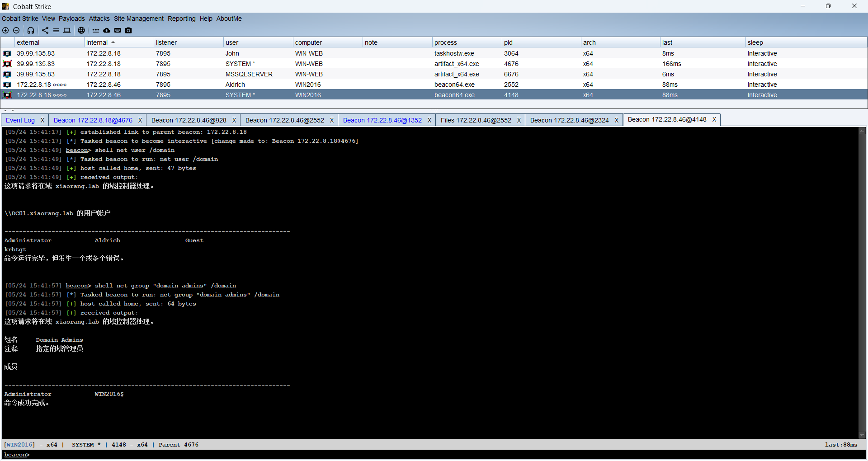
Task: Switch to Beacon 172.22.8.18@4676 tab
Action: point(93,120)
